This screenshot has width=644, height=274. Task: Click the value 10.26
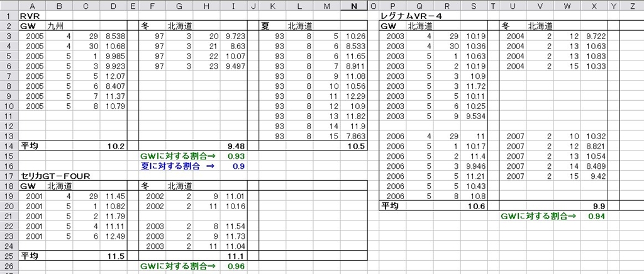tap(356, 36)
